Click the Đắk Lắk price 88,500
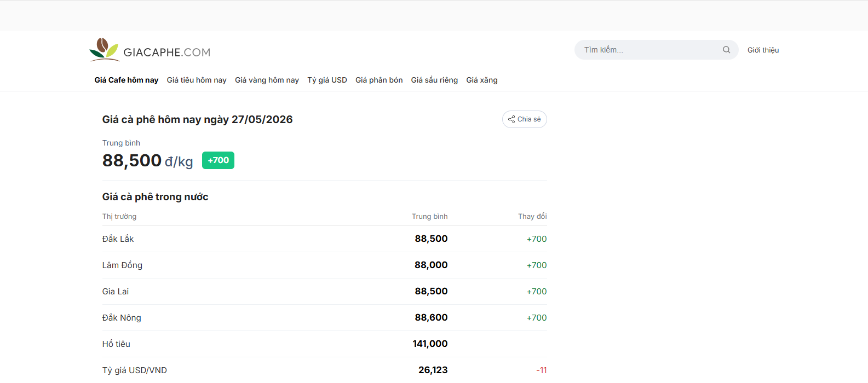868x383 pixels. coord(431,239)
